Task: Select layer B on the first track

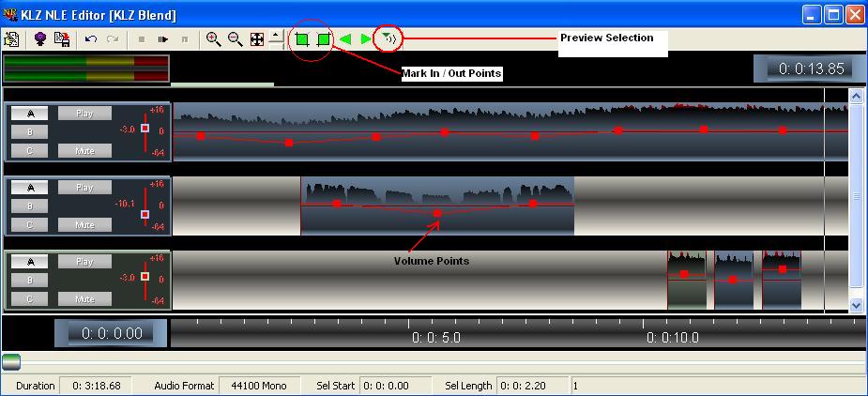Action: [30, 131]
